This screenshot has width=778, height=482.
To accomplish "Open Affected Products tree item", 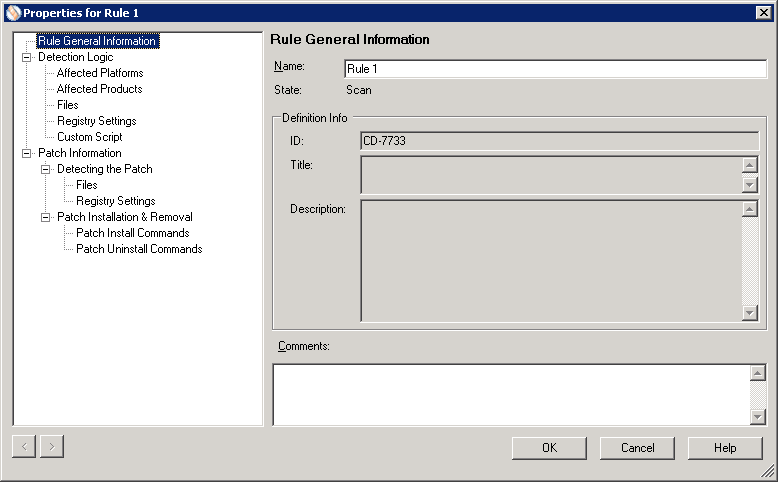I will pos(99,89).
